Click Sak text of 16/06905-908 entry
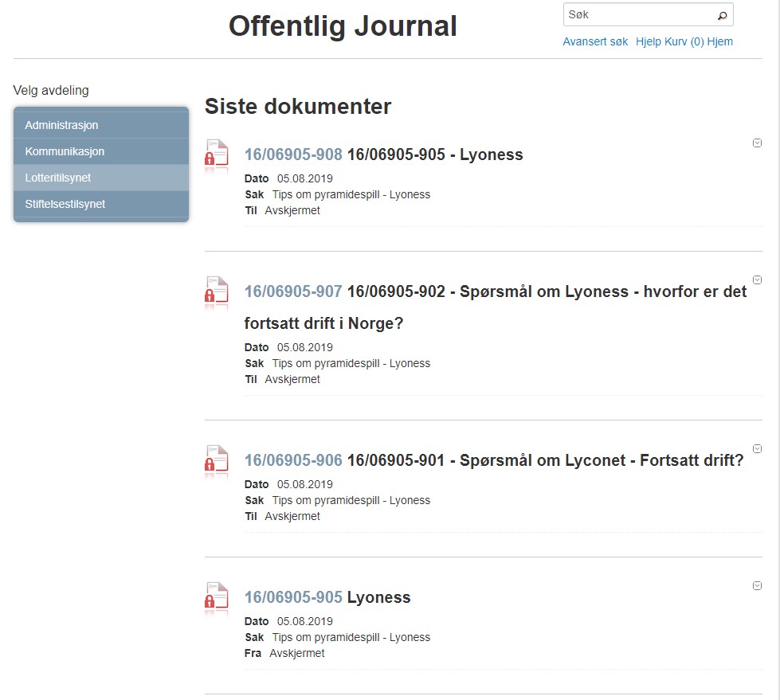This screenshot has width=780, height=700. [337, 194]
